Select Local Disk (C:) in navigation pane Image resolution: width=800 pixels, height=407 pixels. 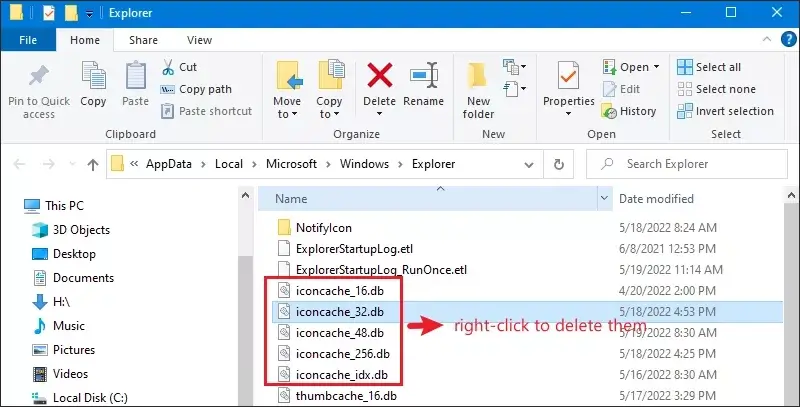point(80,398)
